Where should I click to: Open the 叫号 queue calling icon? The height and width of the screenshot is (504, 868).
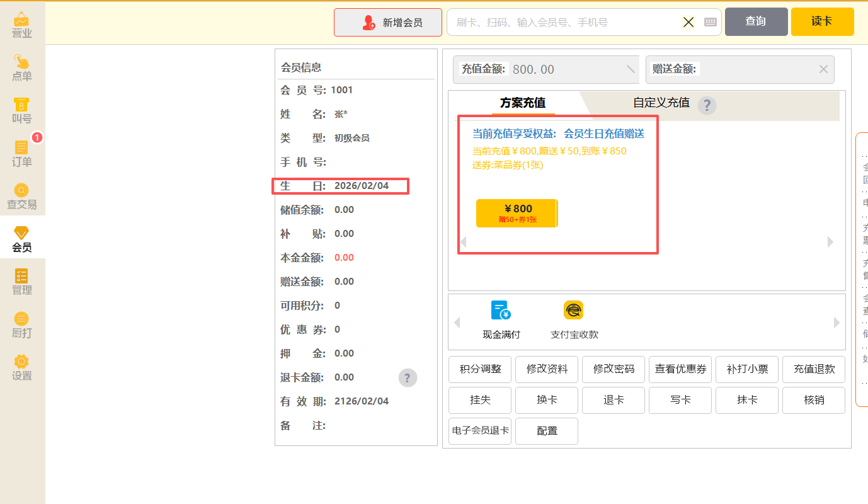click(x=21, y=111)
